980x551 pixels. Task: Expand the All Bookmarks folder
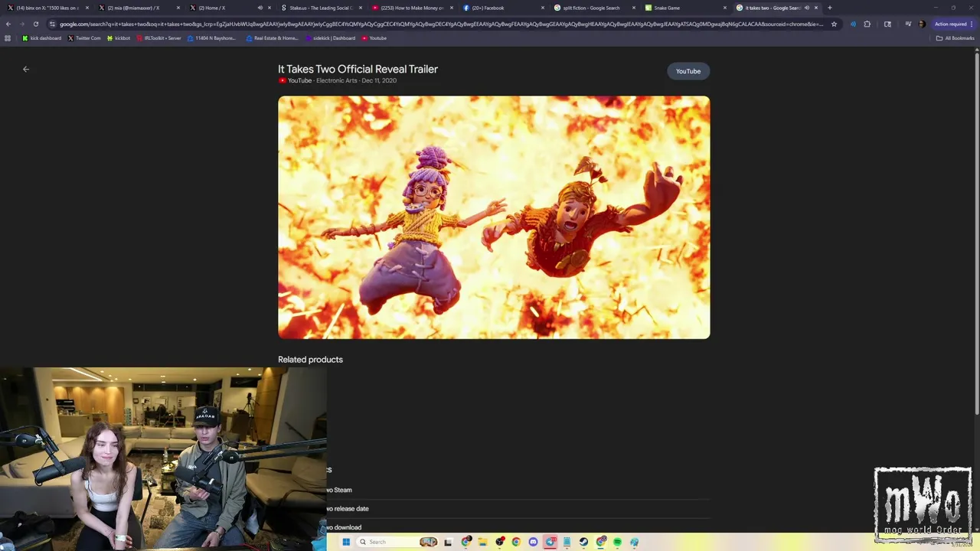[x=955, y=38]
